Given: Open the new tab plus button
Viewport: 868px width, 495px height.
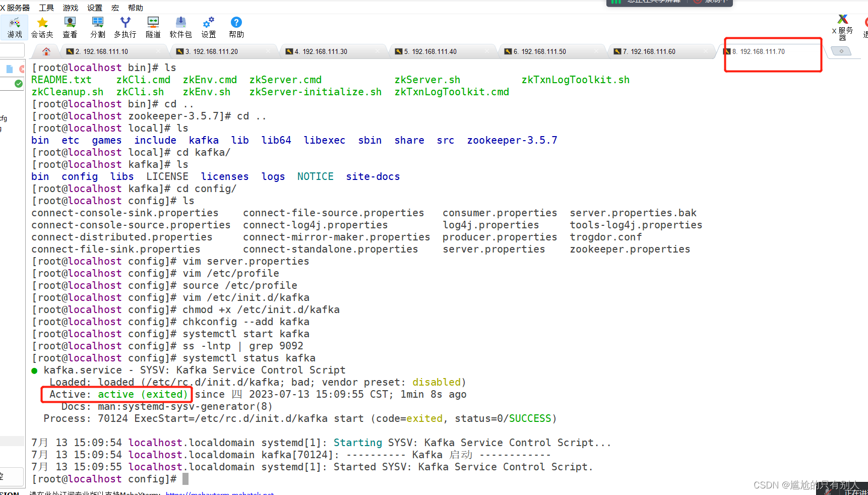Looking at the screenshot, I should 841,51.
